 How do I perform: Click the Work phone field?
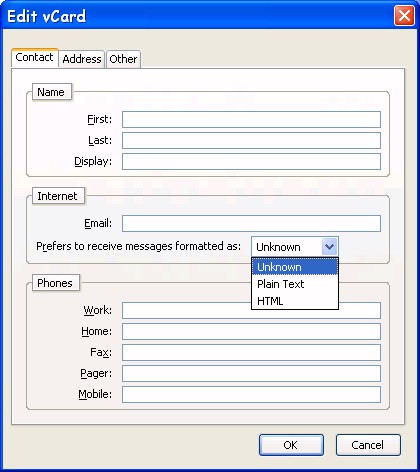251,310
